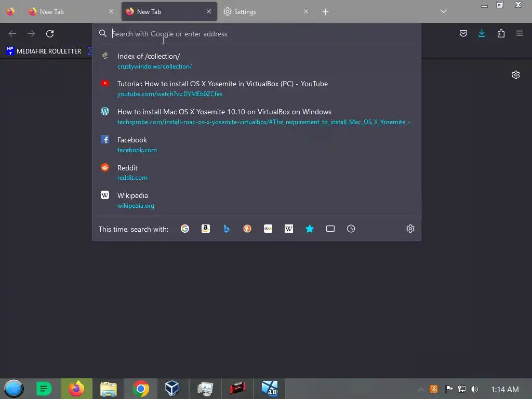Open the Wikipedia suggestion
The width and height of the screenshot is (532, 399).
(x=257, y=200)
